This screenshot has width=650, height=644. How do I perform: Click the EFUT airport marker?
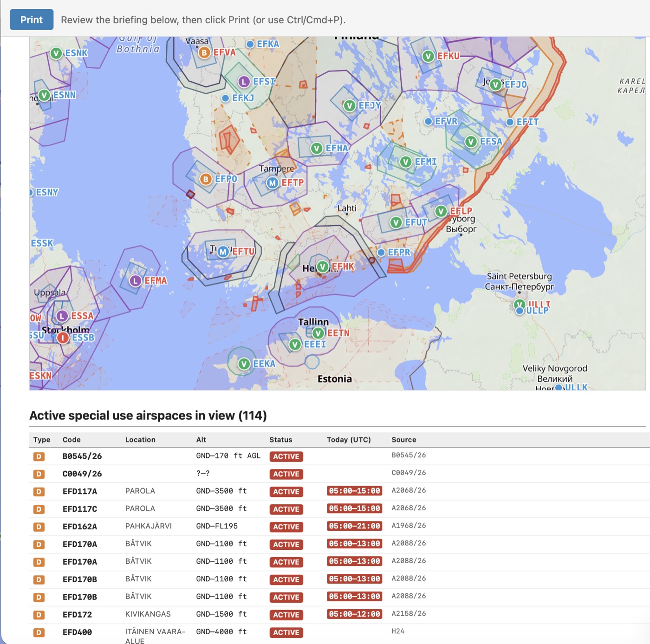(396, 222)
